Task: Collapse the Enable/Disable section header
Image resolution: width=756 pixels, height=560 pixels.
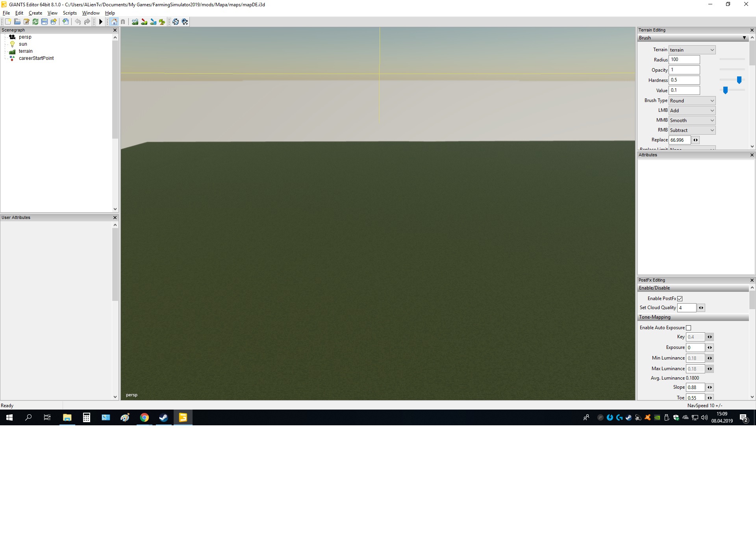Action: point(693,288)
